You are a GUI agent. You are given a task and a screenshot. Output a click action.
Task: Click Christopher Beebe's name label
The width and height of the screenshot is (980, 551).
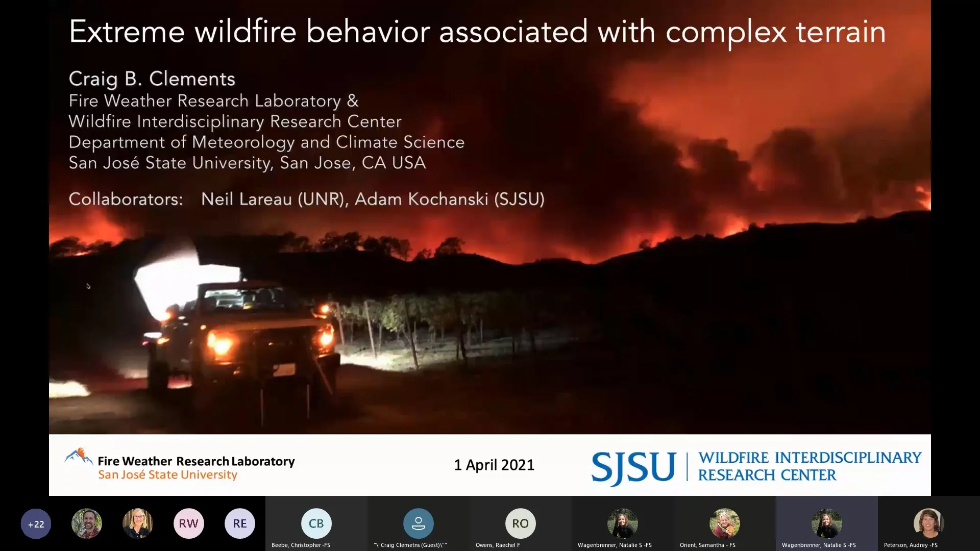click(x=301, y=545)
